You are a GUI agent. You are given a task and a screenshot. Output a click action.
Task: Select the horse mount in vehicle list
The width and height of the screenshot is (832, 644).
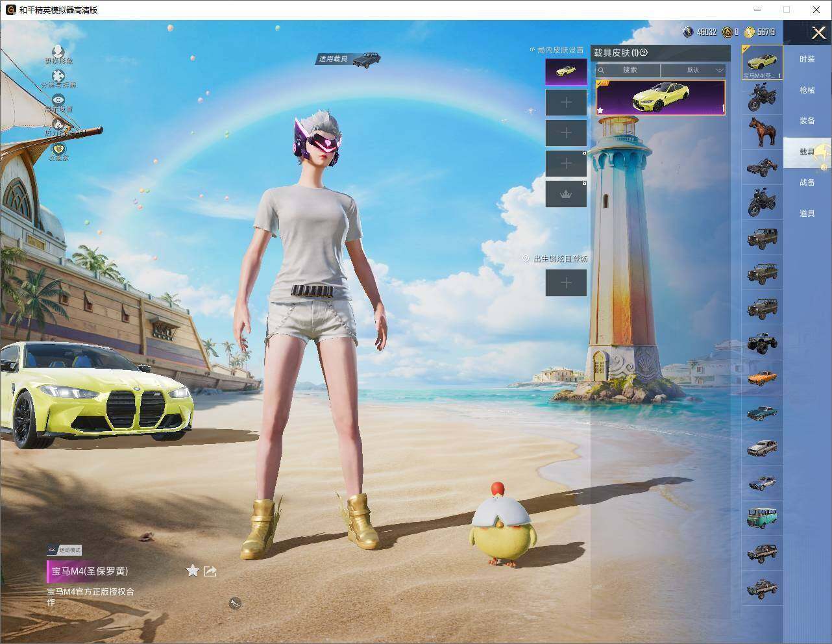coord(762,132)
